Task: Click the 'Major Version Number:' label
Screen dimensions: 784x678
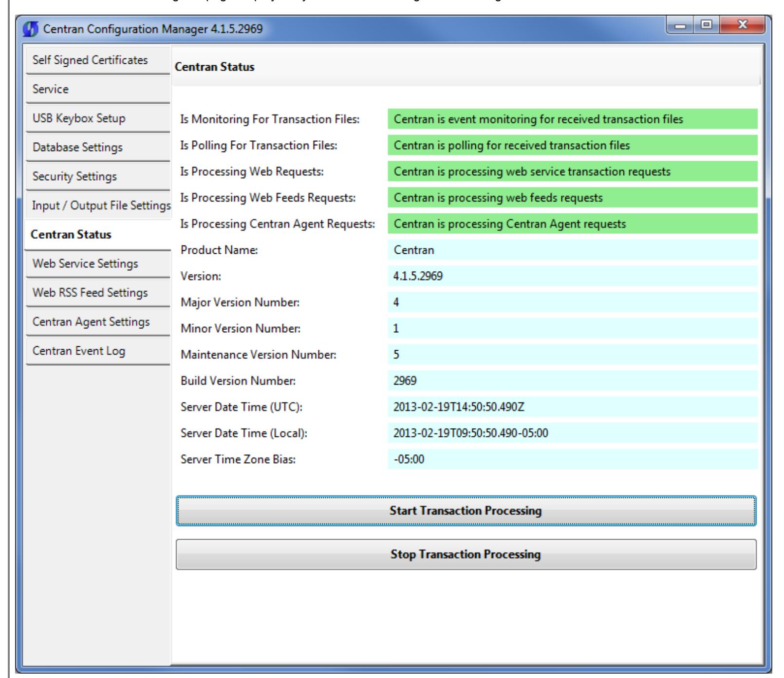Action: point(240,302)
